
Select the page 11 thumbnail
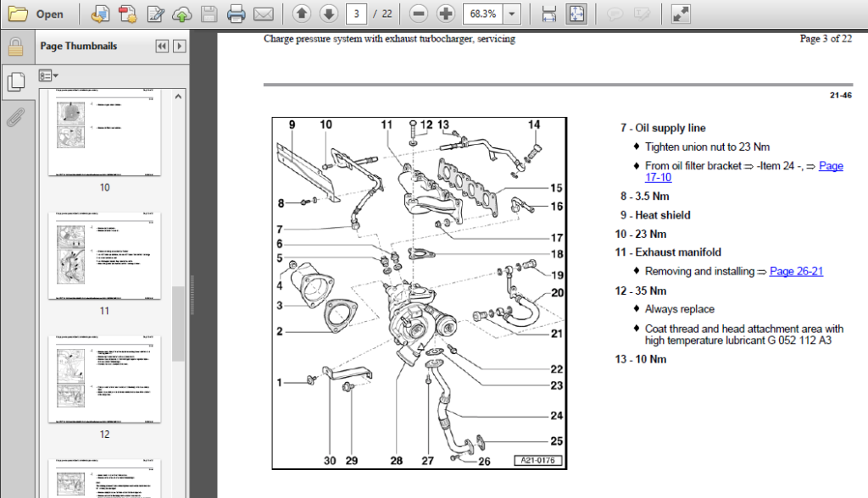coord(104,256)
